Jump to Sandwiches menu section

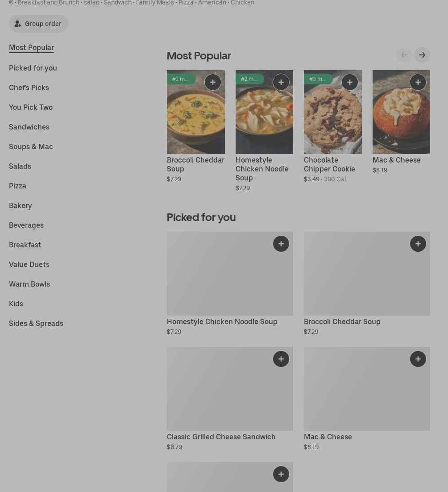29,127
